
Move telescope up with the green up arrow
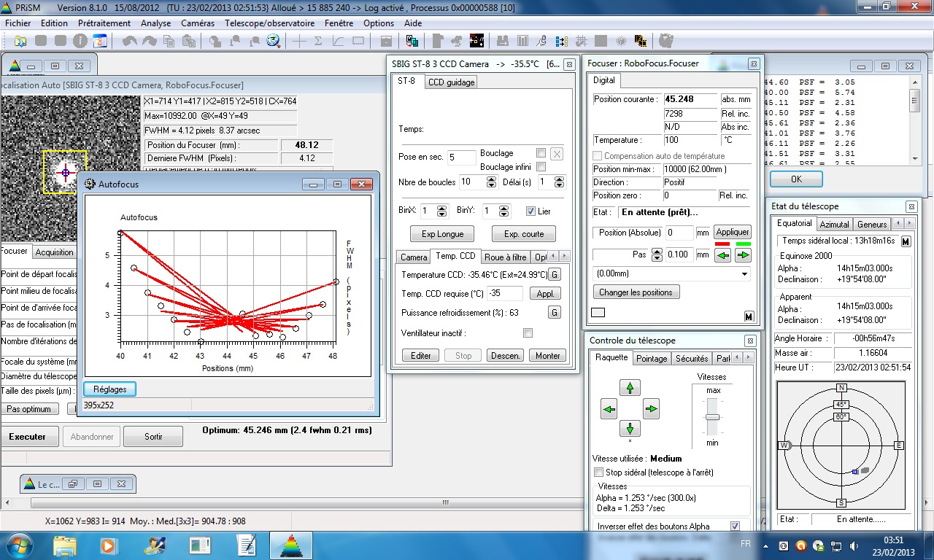click(x=630, y=388)
